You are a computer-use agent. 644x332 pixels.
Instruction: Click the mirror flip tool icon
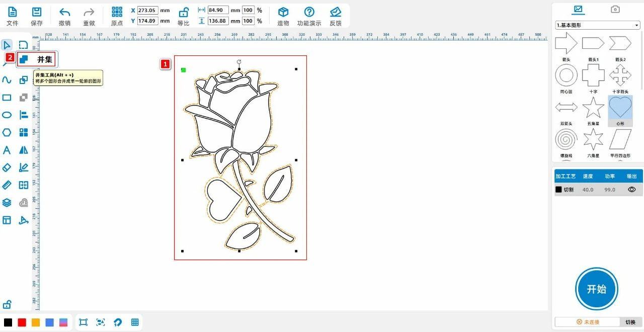coord(24,150)
